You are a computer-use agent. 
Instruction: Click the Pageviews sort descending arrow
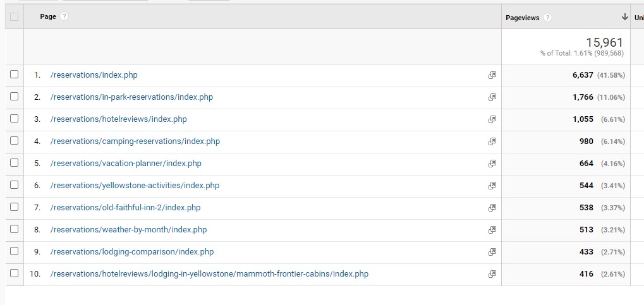(x=624, y=17)
